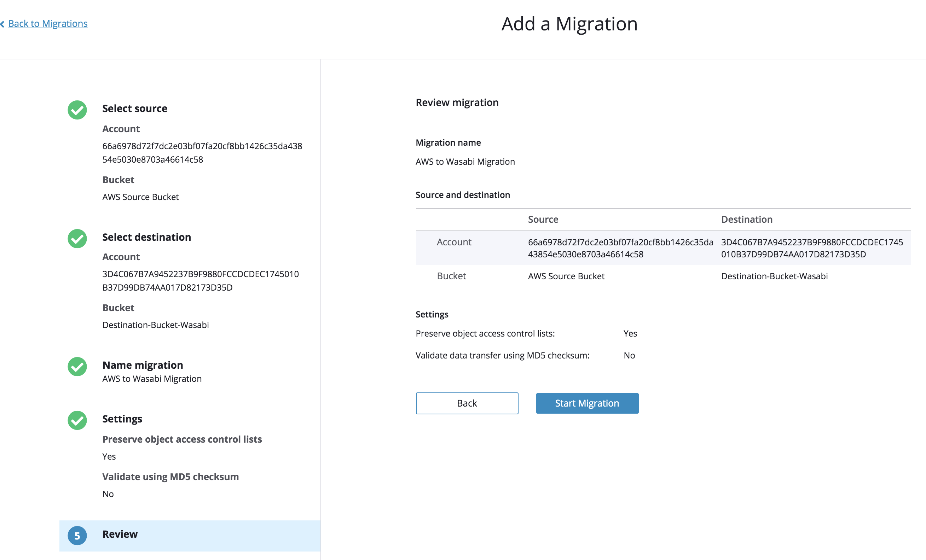Click Preserve object access control lists: label

point(485,333)
